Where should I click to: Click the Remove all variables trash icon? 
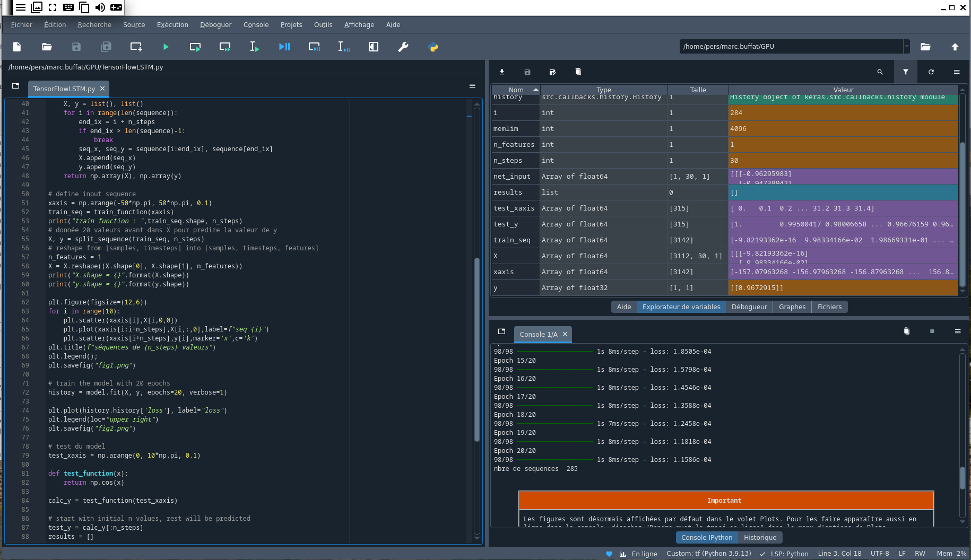(578, 72)
